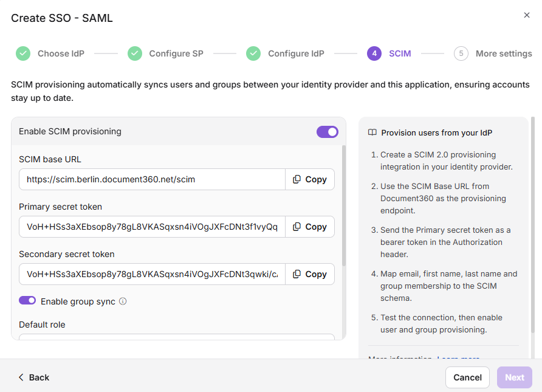Open the Default role dropdown
The image size is (542, 392).
177,337
